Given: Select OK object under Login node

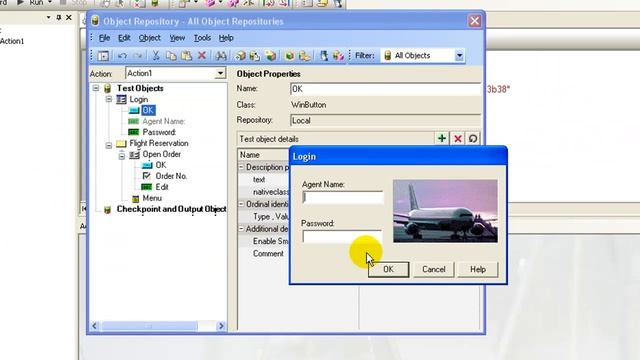Looking at the screenshot, I should (x=148, y=110).
